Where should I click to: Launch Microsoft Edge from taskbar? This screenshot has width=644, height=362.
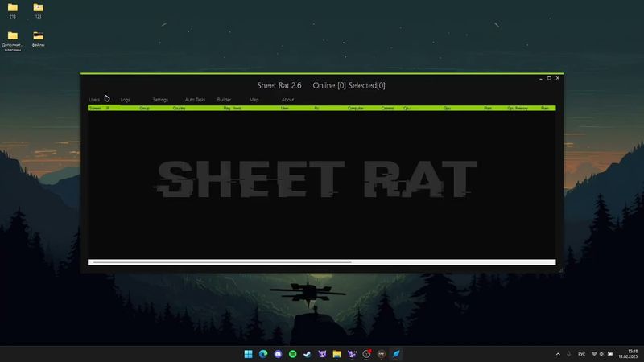[263, 354]
